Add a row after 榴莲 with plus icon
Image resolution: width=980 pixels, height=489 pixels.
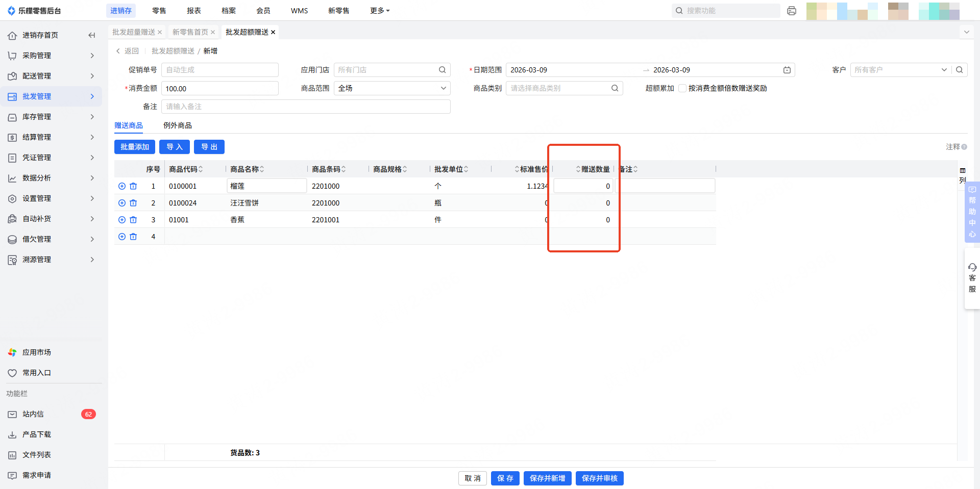click(122, 186)
